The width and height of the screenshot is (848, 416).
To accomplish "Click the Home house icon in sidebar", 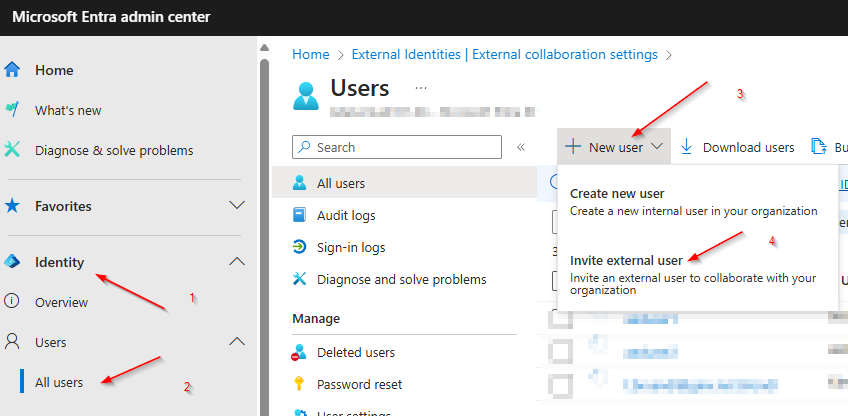I will pyautogui.click(x=12, y=70).
